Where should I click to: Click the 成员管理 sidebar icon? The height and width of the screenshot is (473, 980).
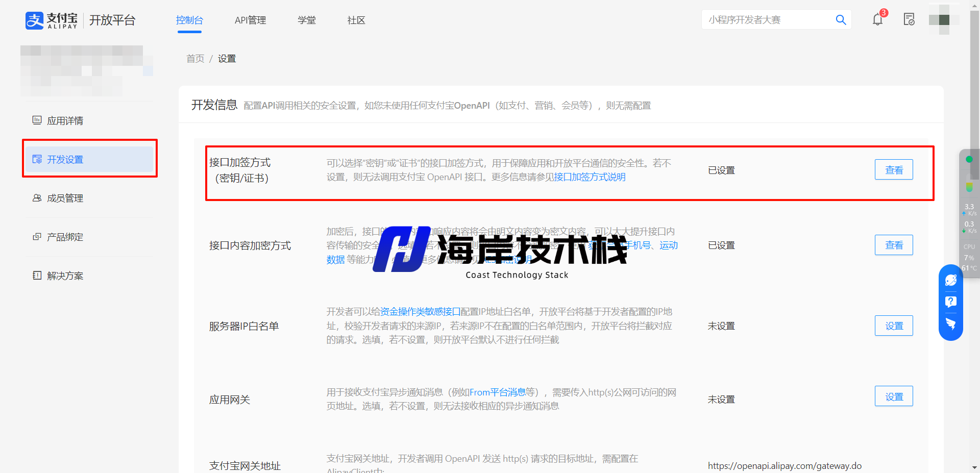pos(37,198)
